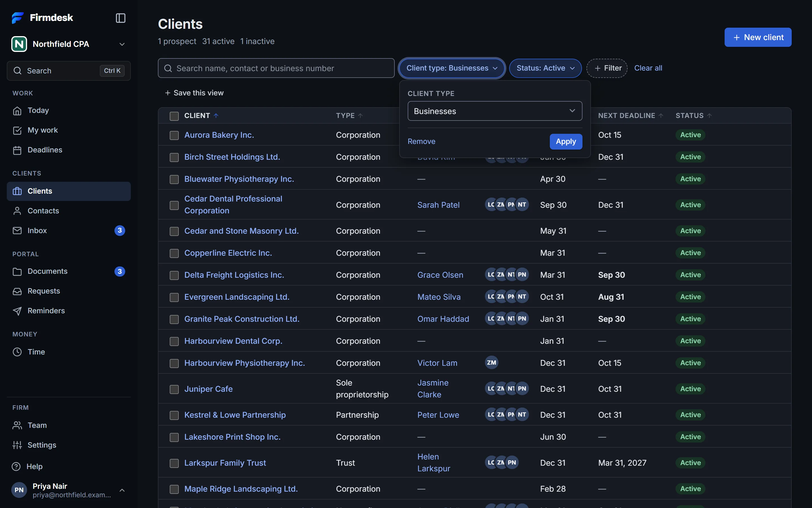Image resolution: width=812 pixels, height=508 pixels.
Task: Open Deadlines calendar icon
Action: (17, 150)
